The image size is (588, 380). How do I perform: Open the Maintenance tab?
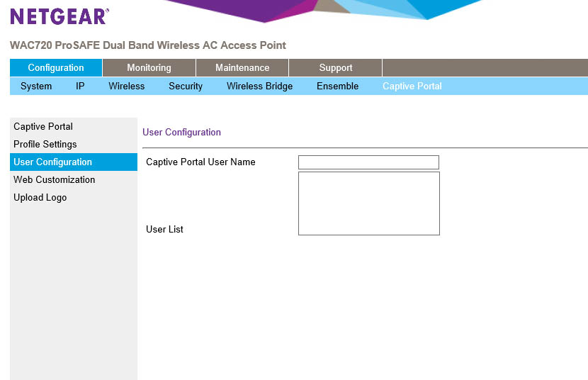(242, 67)
